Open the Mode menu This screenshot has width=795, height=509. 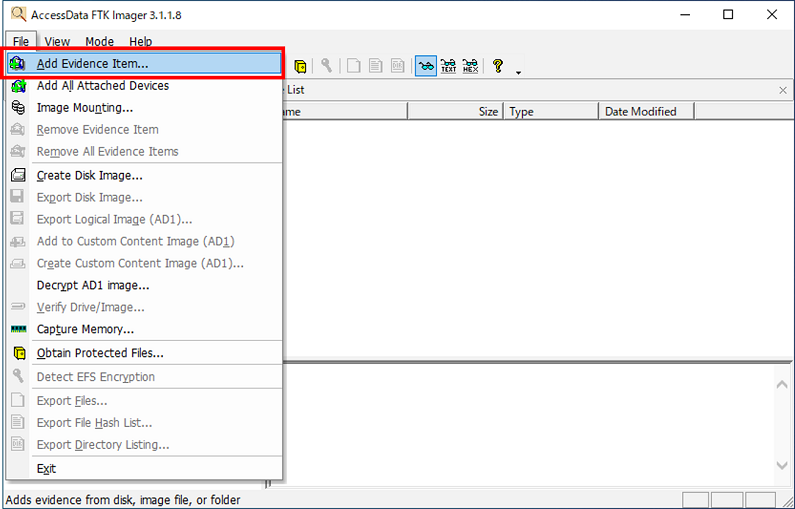pos(99,42)
